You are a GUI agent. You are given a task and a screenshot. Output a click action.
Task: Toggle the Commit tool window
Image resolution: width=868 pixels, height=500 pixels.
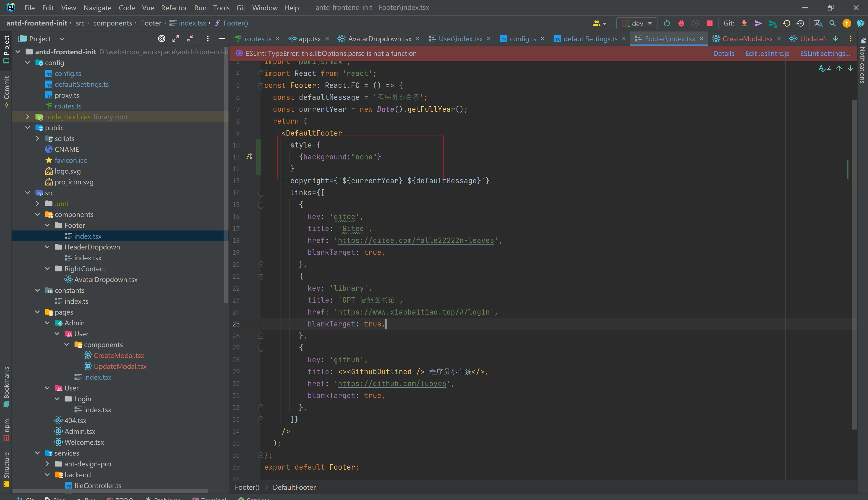[x=6, y=92]
